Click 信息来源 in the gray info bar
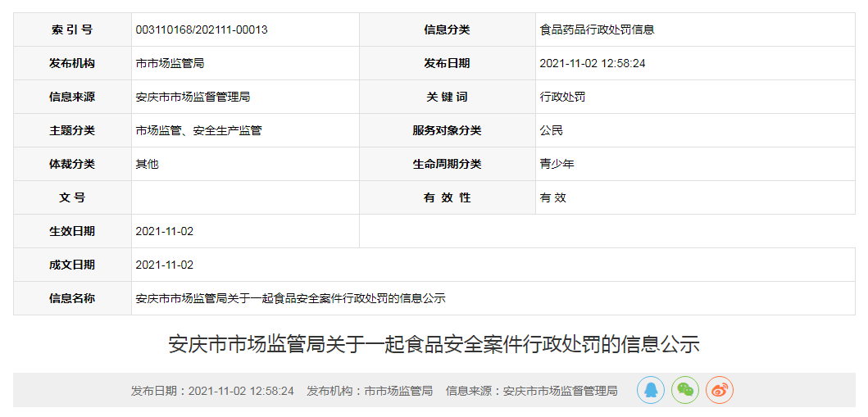 click(531, 391)
